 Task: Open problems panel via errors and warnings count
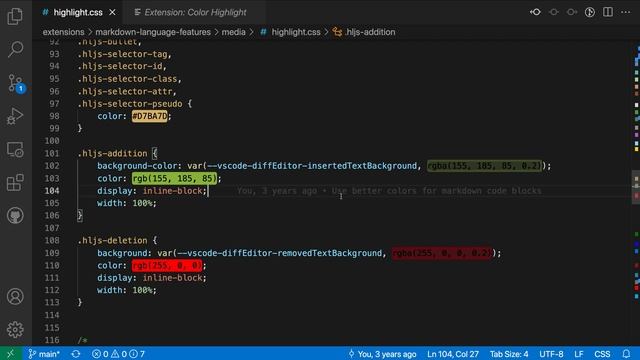[118, 353]
